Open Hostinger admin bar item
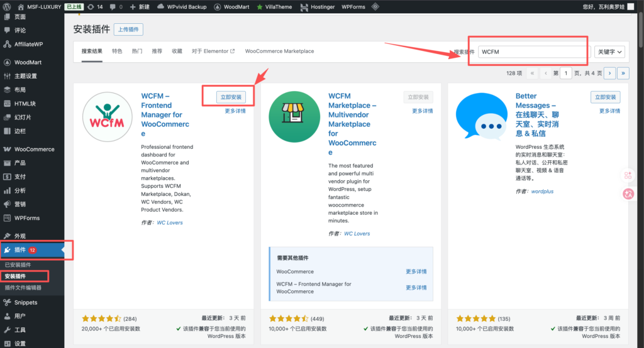The image size is (644, 348). (x=318, y=6)
